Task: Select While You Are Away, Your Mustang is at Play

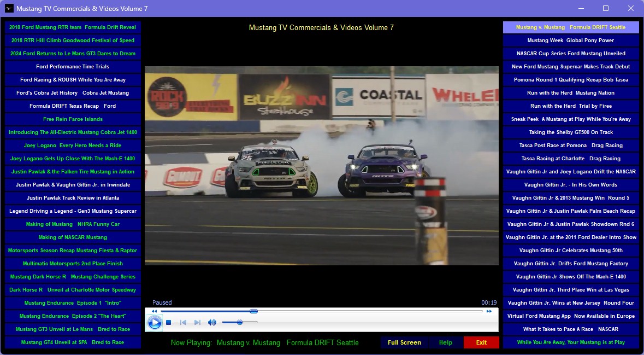Action: click(x=571, y=342)
